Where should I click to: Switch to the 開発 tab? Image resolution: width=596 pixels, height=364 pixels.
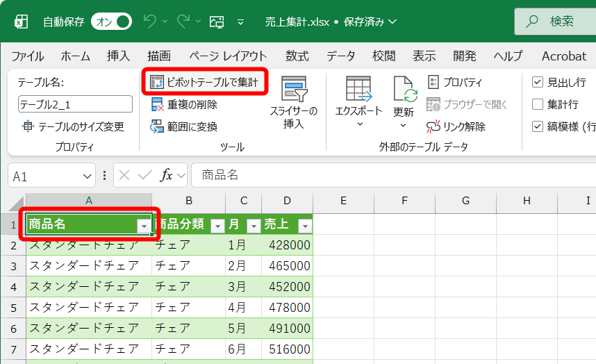465,56
